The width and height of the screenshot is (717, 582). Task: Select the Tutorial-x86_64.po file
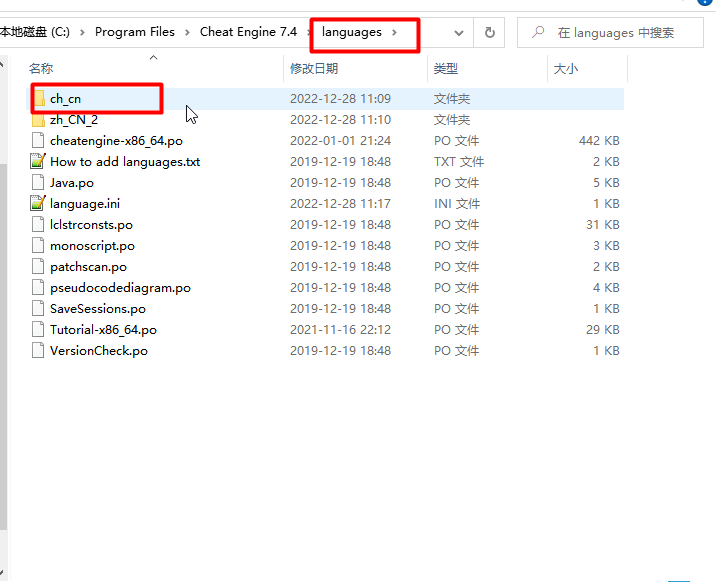[103, 330]
